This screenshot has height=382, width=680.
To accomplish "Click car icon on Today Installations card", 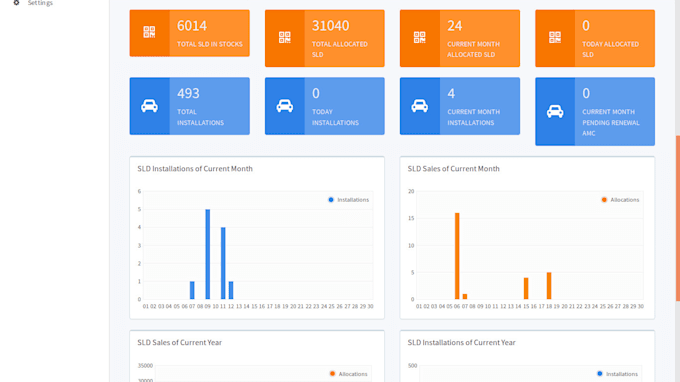I will 284,106.
